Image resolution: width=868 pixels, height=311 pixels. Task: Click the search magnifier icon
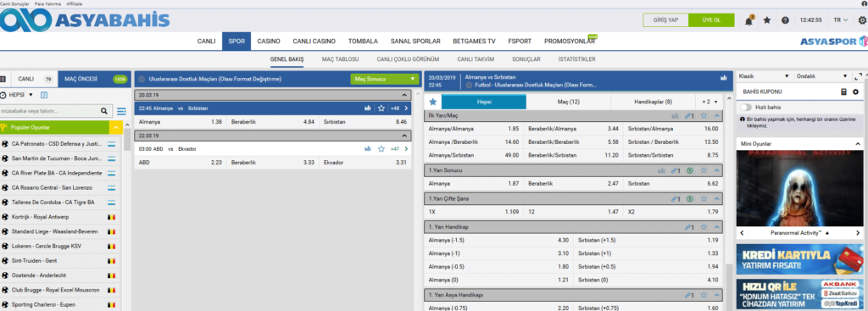pyautogui.click(x=104, y=111)
